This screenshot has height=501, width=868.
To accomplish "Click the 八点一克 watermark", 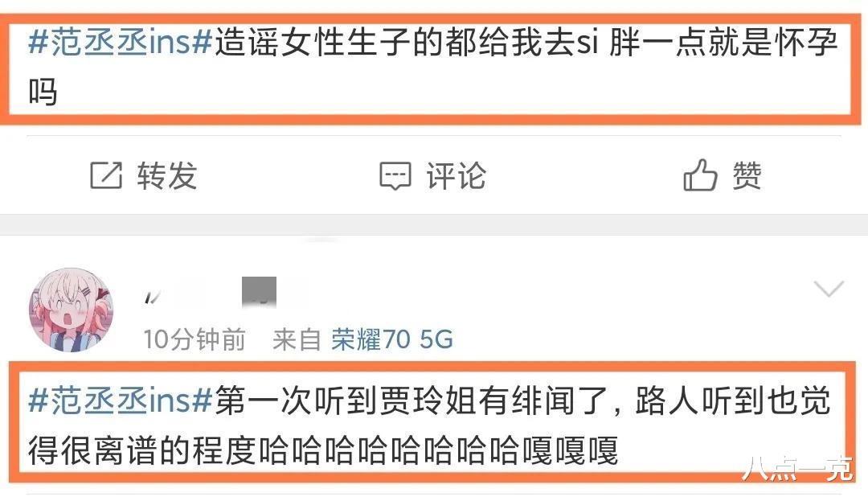I will tap(797, 468).
